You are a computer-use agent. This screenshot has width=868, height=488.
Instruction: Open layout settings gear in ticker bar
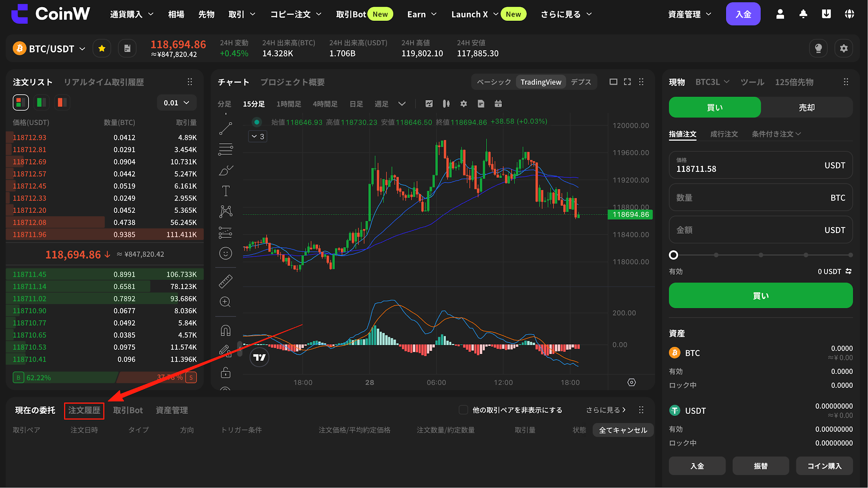(x=844, y=48)
